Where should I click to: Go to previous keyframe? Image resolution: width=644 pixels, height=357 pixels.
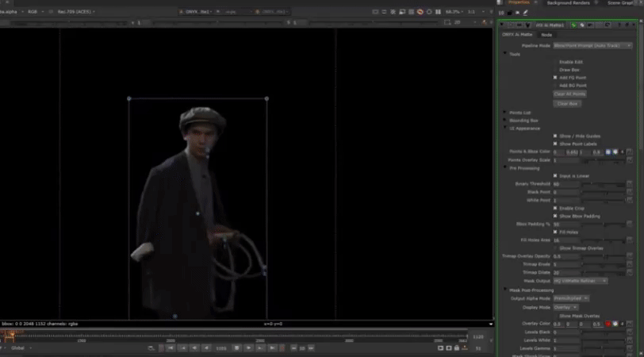183,348
